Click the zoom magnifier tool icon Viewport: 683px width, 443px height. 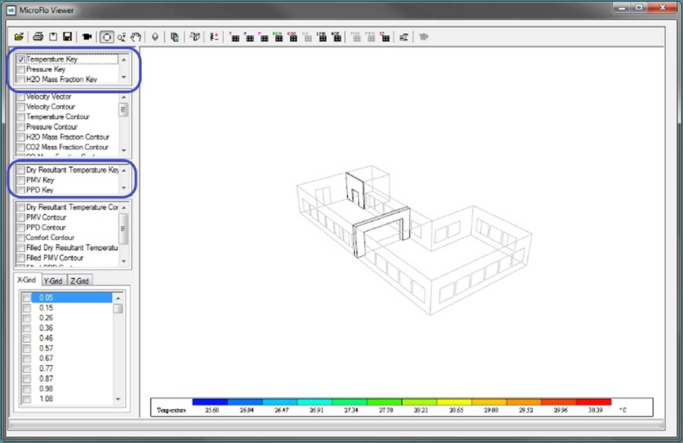(x=122, y=37)
